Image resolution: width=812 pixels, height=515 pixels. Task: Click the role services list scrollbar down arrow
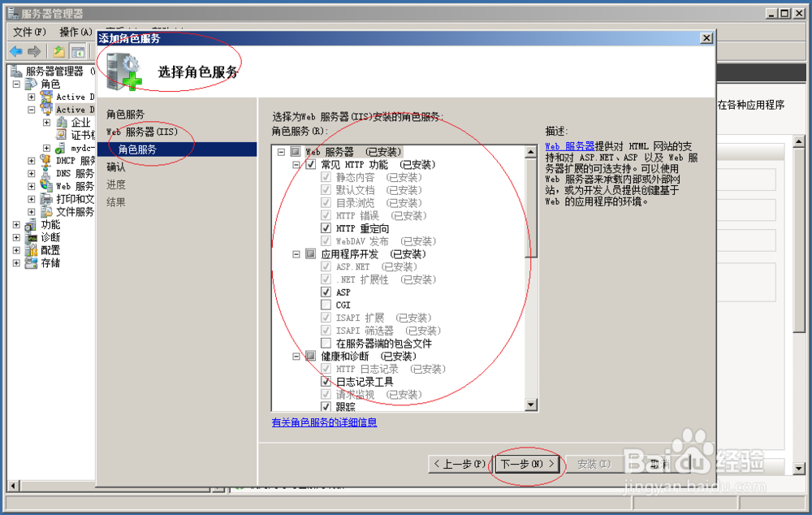pos(532,405)
